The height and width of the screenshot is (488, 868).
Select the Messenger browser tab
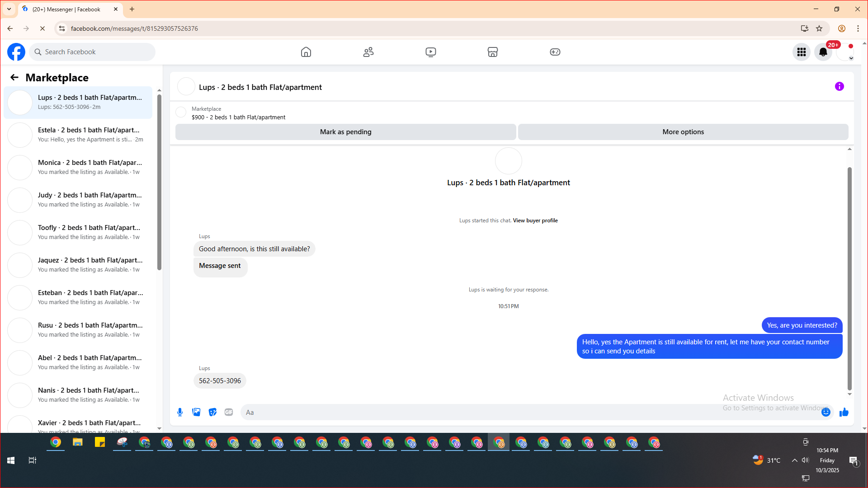tap(70, 9)
